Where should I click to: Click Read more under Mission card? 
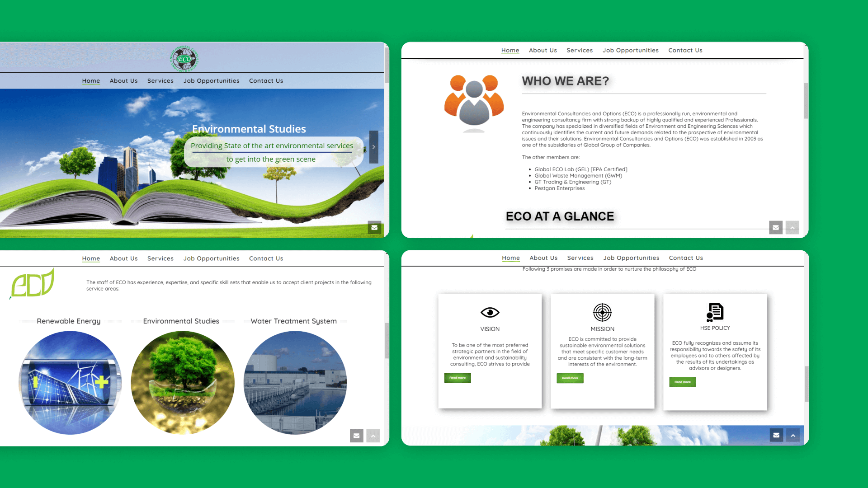point(569,378)
